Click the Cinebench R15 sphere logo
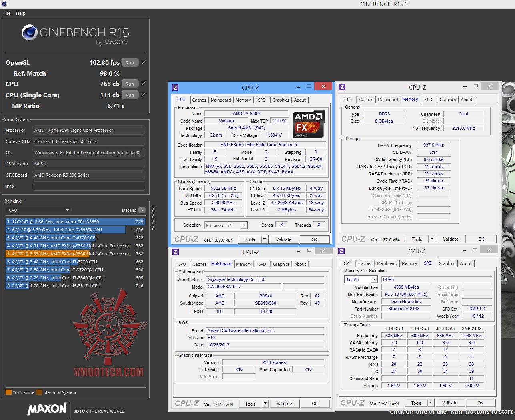 point(30,32)
